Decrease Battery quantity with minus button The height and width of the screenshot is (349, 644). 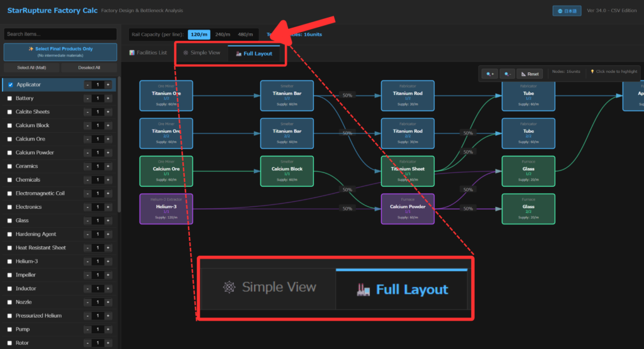pos(87,98)
